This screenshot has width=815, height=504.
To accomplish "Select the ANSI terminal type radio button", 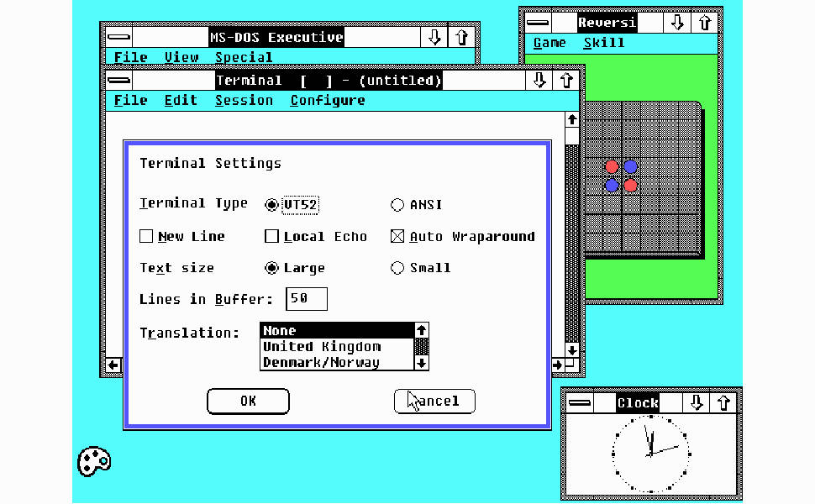I will tap(397, 205).
